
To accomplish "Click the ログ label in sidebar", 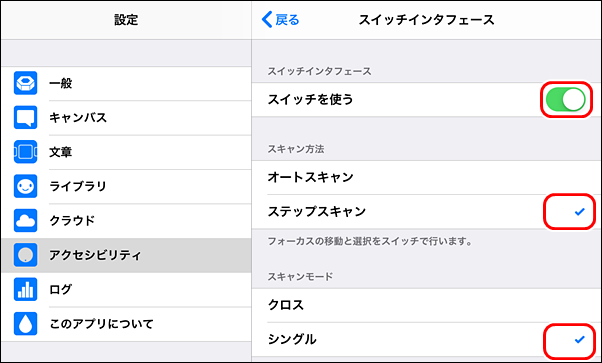I will point(61,289).
